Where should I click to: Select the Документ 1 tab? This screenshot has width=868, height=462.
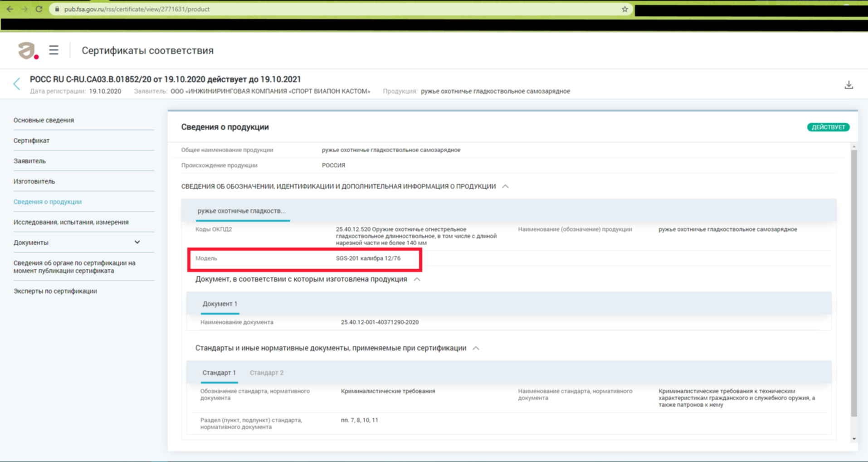coord(220,304)
